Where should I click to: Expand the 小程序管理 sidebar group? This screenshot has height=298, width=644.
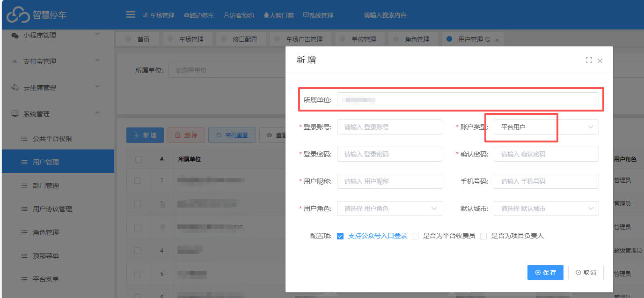(97, 34)
